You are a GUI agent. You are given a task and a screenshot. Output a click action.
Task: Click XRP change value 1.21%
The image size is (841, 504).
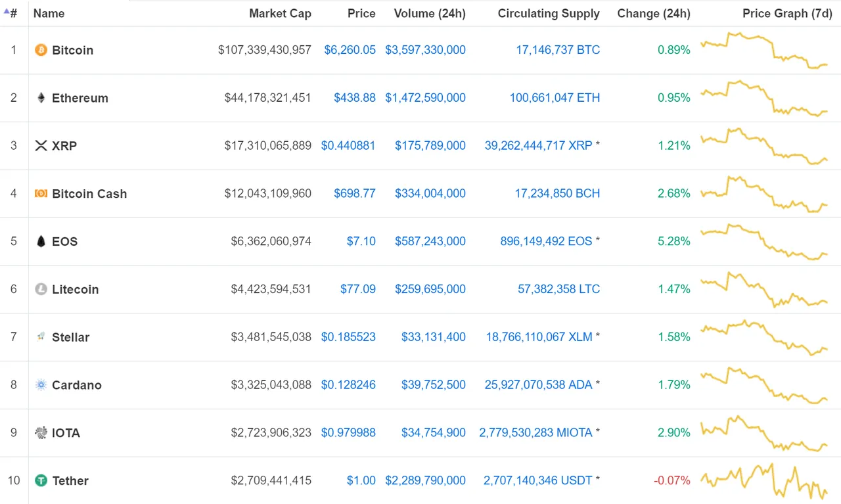674,146
